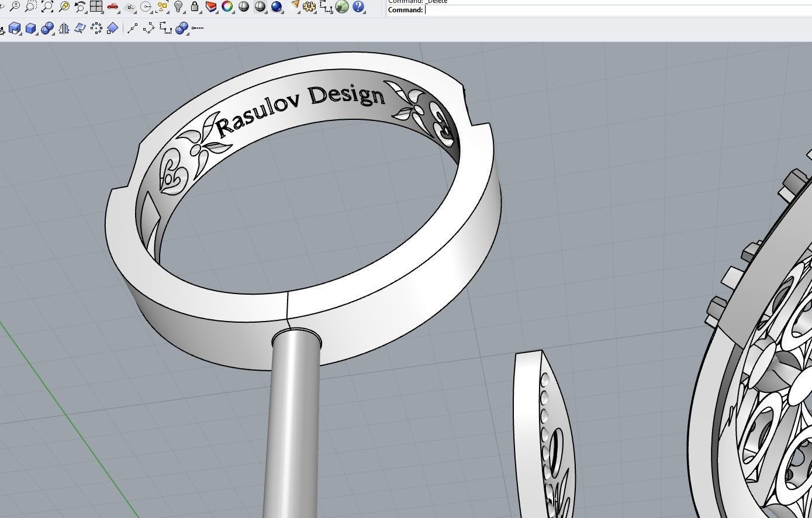Click the Undo View Change icon
This screenshot has height=518, width=812.
tap(80, 6)
